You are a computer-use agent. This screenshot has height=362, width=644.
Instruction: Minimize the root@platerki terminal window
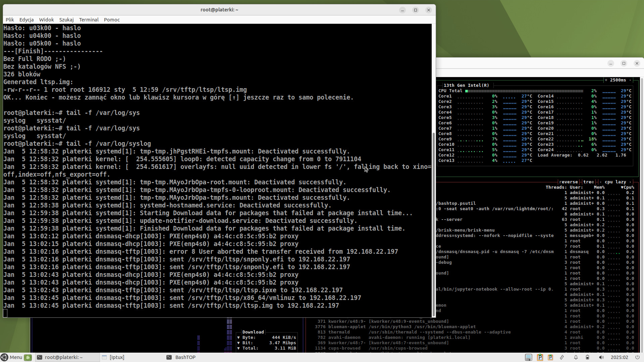click(402, 10)
